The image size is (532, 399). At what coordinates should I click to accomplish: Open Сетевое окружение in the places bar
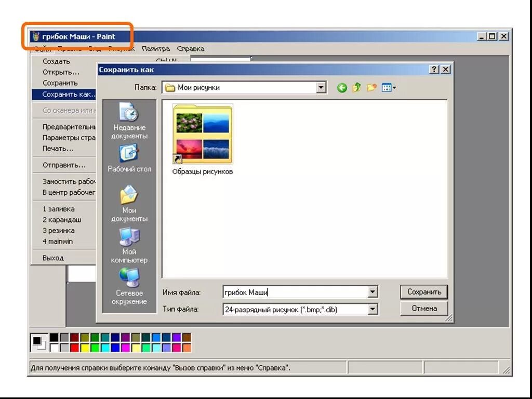[x=129, y=287]
